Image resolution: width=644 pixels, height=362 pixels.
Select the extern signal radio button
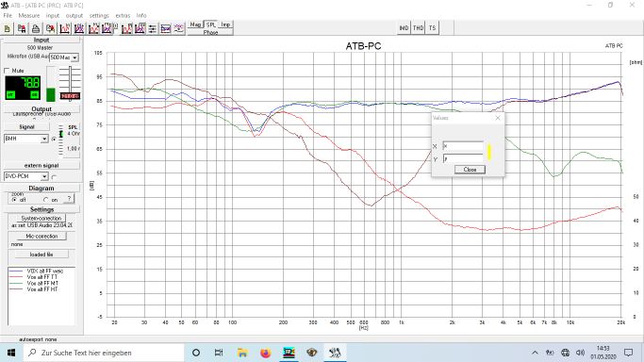click(x=54, y=177)
